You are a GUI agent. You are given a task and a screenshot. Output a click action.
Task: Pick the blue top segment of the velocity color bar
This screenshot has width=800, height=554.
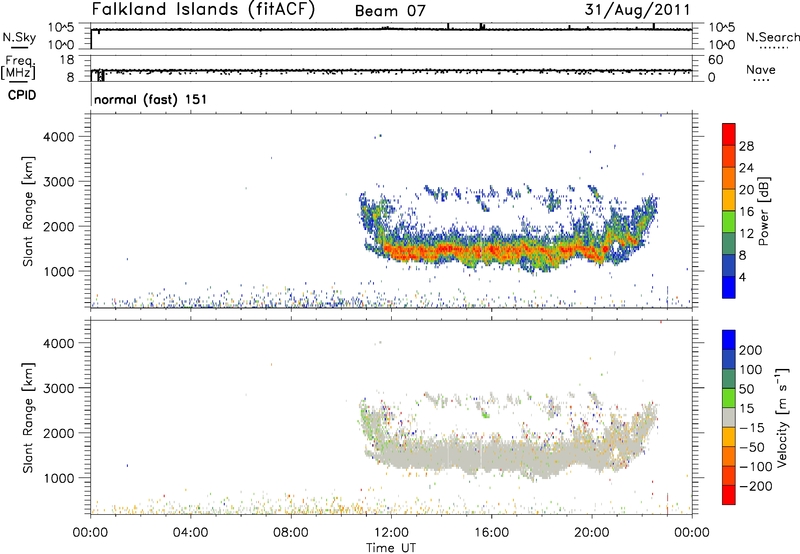click(729, 340)
